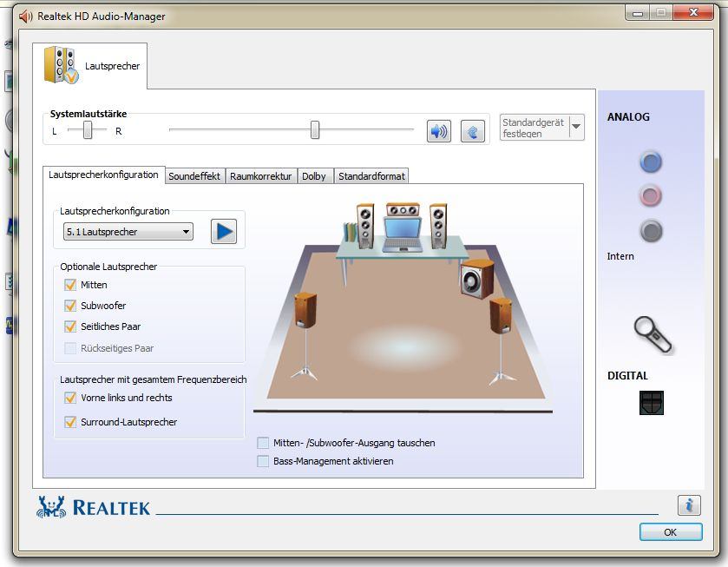Image resolution: width=728 pixels, height=567 pixels.
Task: Enable Bass-Management aktivieren
Action: click(263, 461)
